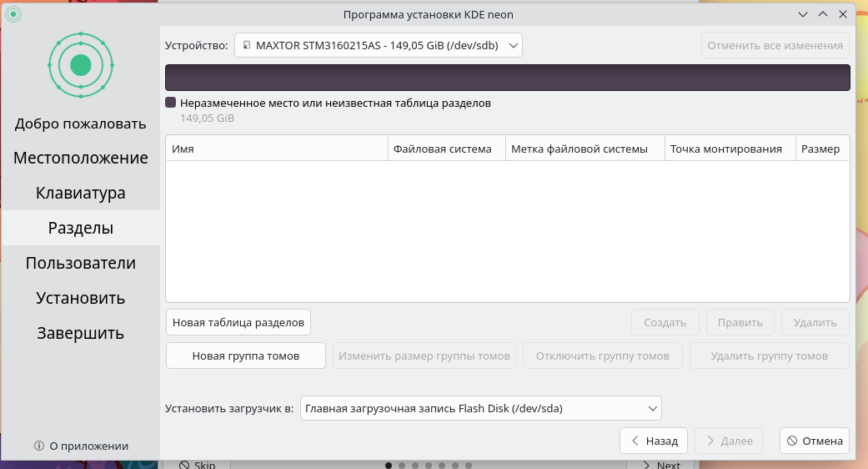Sort by Точка монтирования column
Image resolution: width=868 pixels, height=469 pixels.
(x=730, y=149)
